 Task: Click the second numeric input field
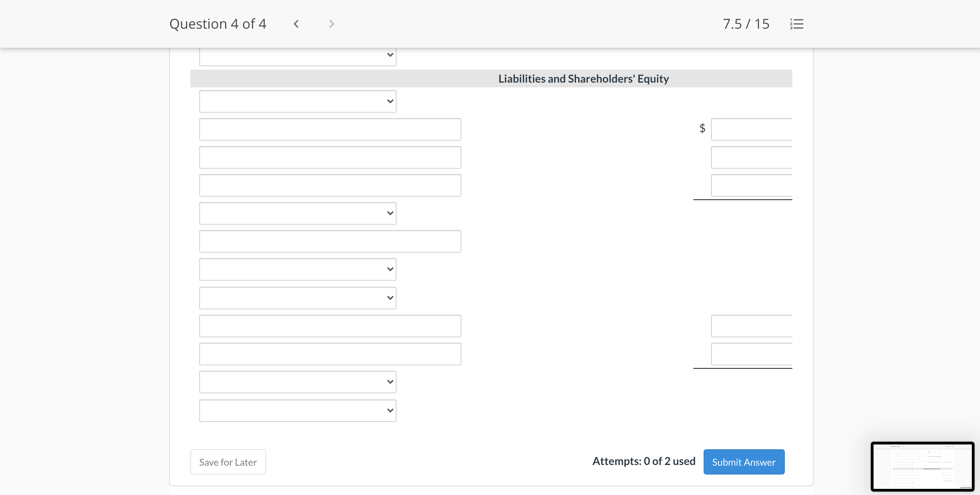752,157
